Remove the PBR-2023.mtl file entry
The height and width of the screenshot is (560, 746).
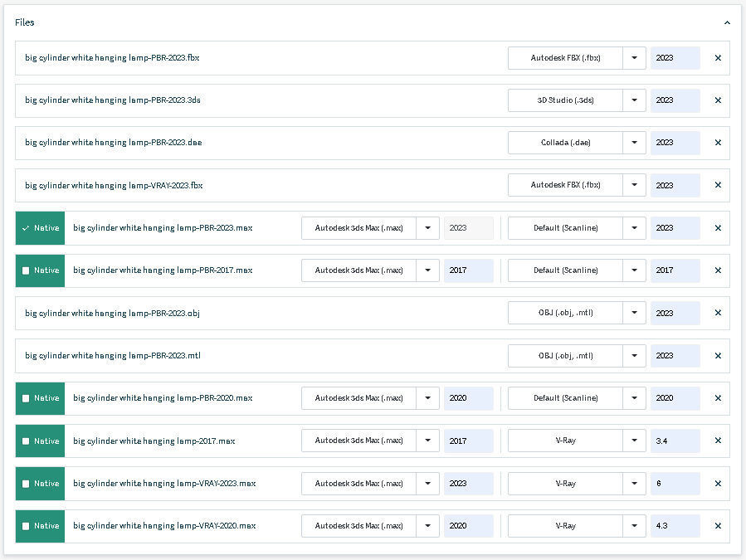718,356
